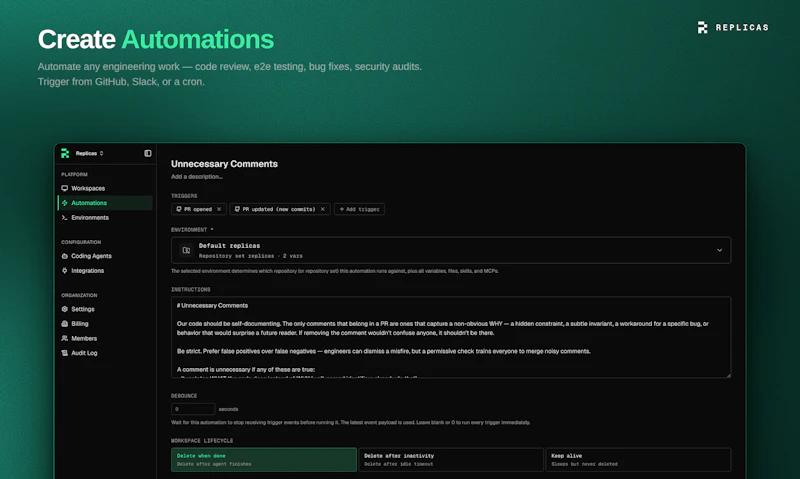Click the 'Repository set replicas · 2 vars' text
Image resolution: width=800 pixels, height=479 pixels.
coord(251,256)
